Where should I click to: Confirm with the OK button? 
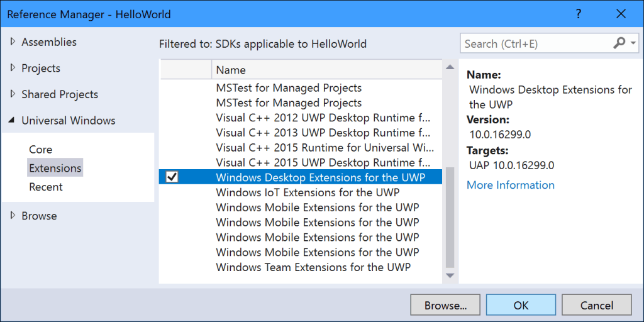tap(521, 306)
